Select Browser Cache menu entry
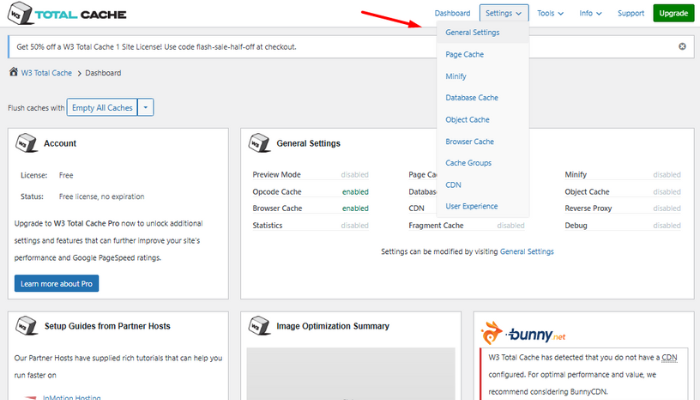 click(x=469, y=141)
